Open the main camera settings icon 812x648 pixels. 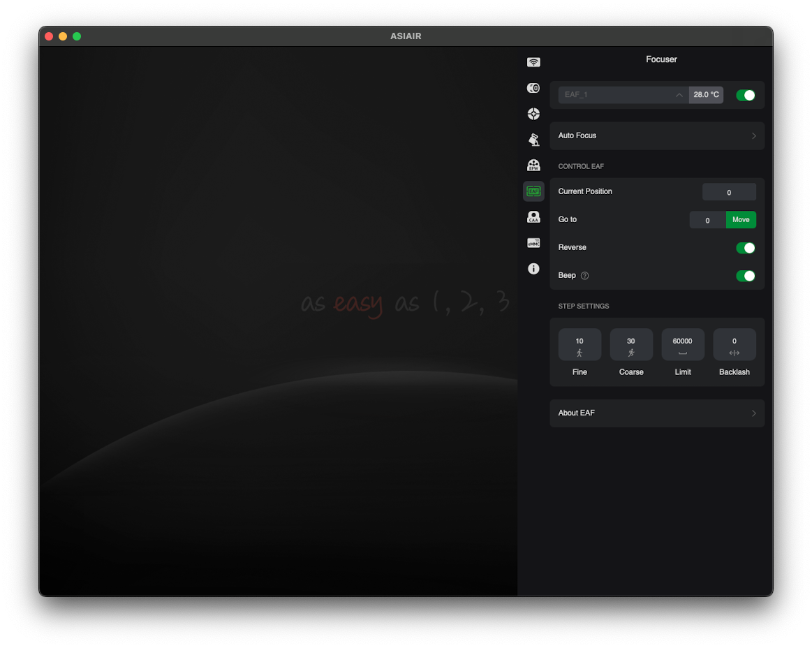(x=533, y=88)
